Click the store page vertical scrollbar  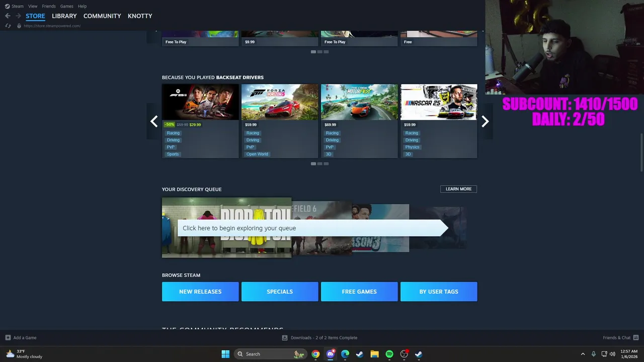coord(642,152)
